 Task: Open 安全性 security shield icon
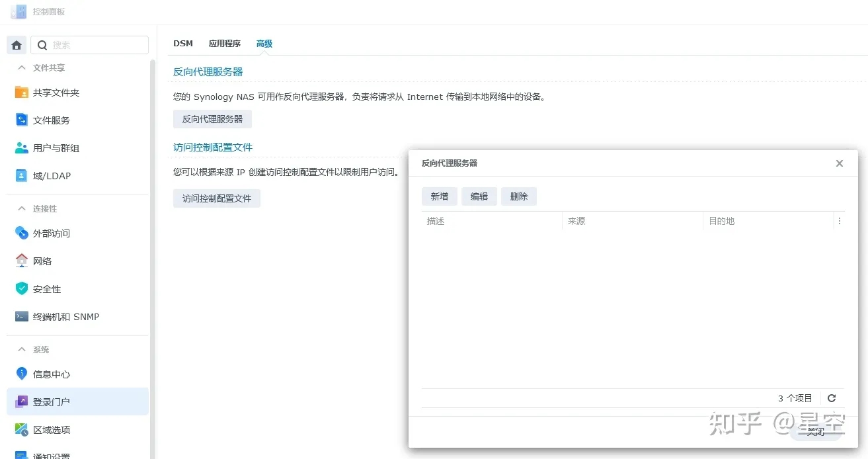pyautogui.click(x=22, y=289)
